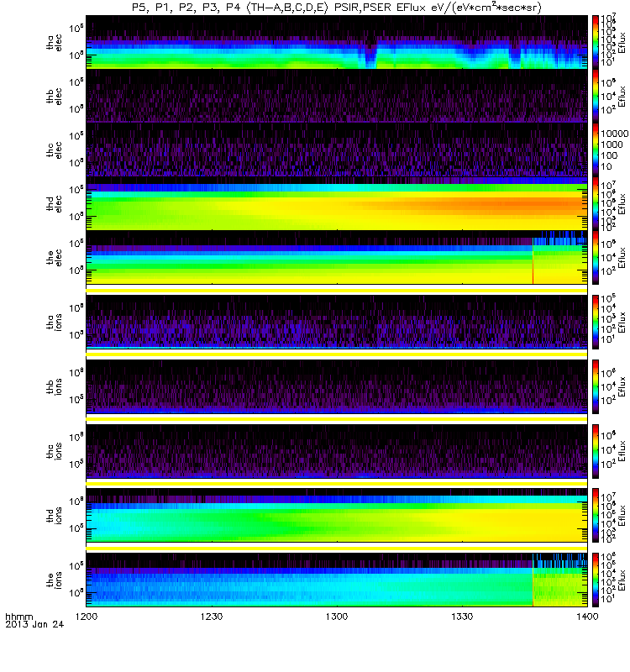The height and width of the screenshot is (672, 630).
Task: Click the tha elec spectrogram panel
Action: pyautogui.click(x=337, y=42)
